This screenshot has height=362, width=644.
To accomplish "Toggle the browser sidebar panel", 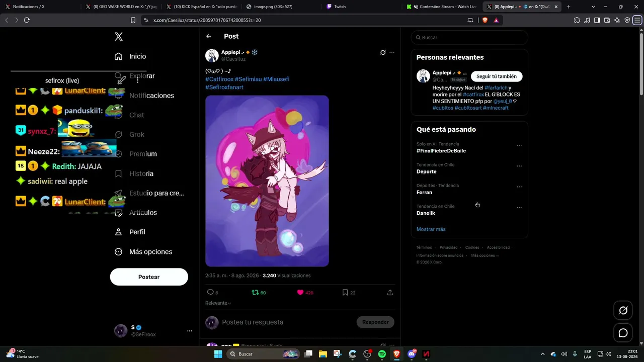I will click(597, 20).
